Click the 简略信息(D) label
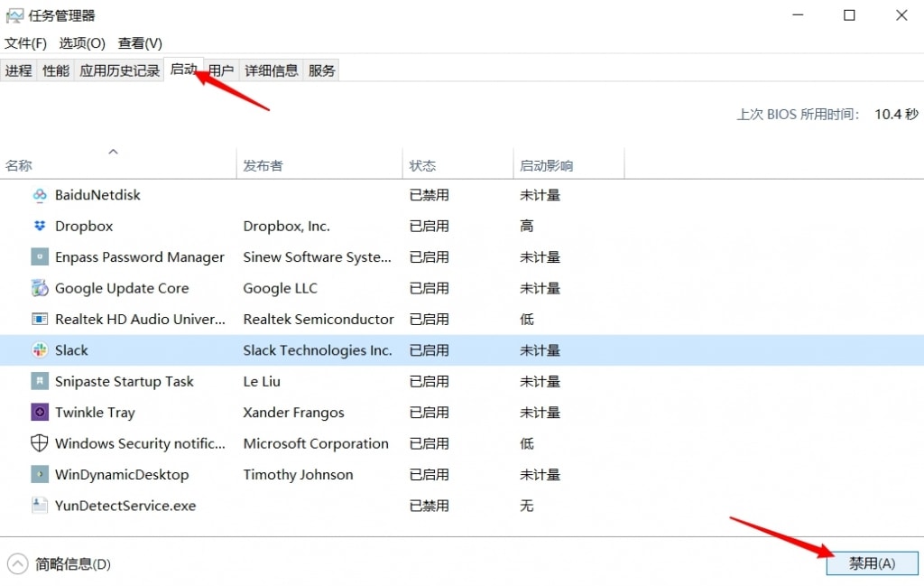 (72, 564)
